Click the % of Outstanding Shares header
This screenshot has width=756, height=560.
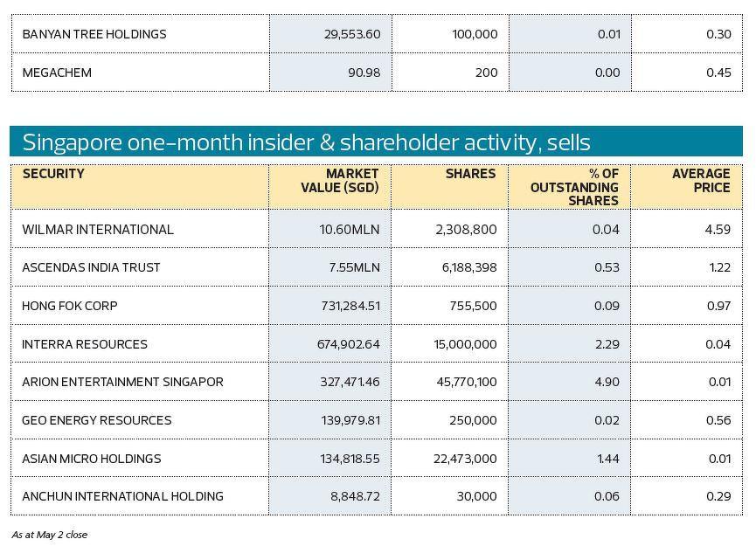pyautogui.click(x=574, y=187)
